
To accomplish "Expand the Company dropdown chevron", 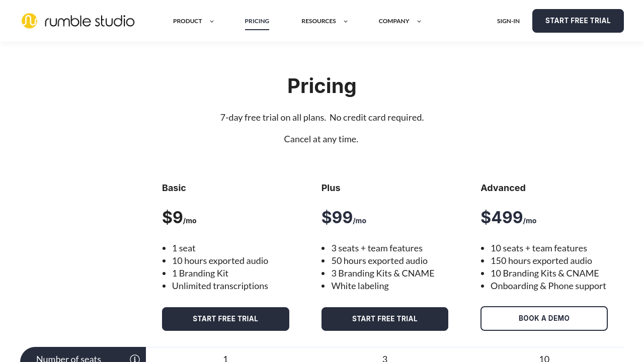I will (x=419, y=21).
